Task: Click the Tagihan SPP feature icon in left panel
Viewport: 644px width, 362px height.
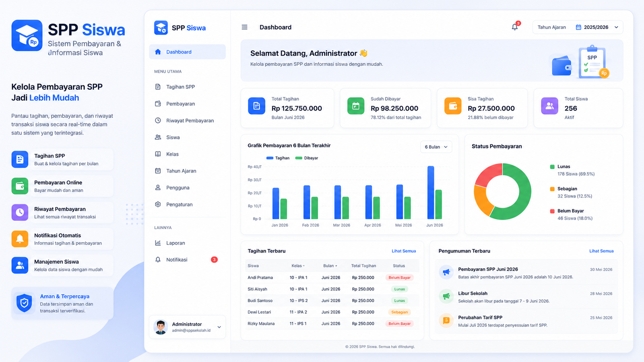Action: pos(20,159)
